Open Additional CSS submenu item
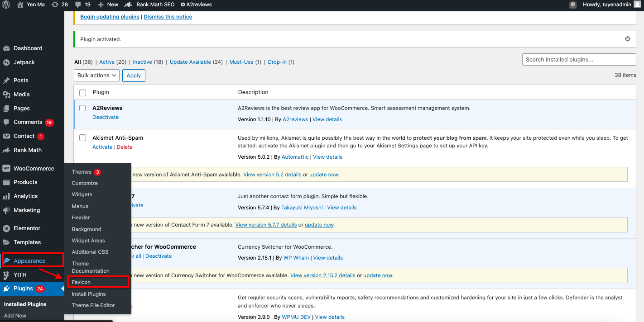 pyautogui.click(x=90, y=252)
